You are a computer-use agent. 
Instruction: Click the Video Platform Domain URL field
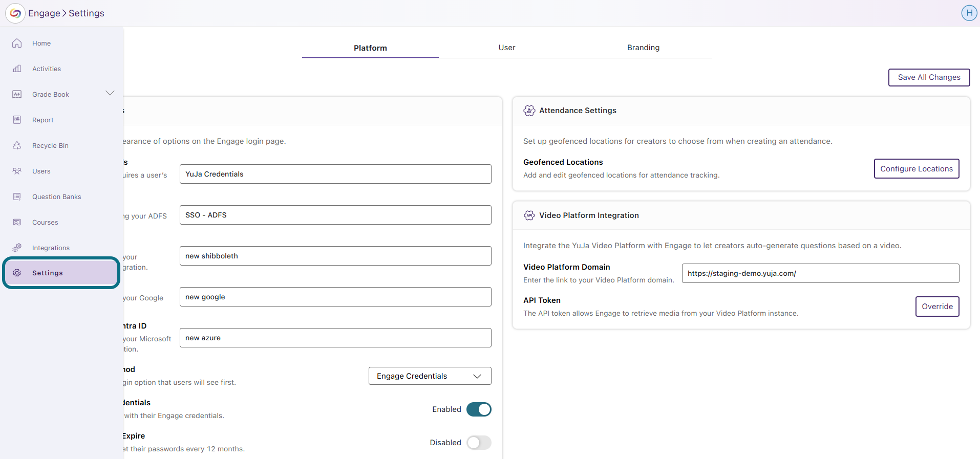coord(820,273)
